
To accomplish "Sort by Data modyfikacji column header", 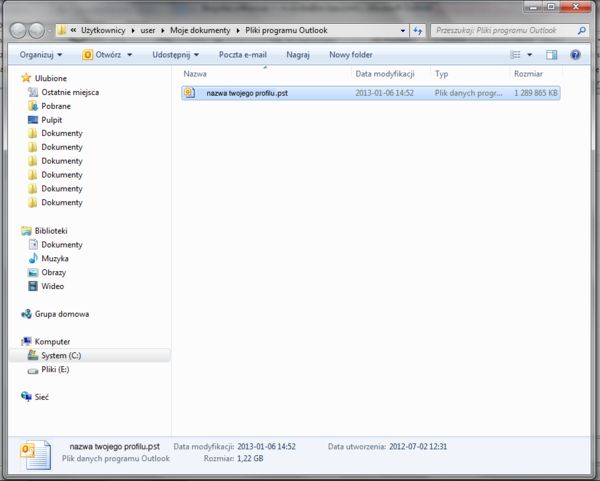I will click(x=391, y=74).
